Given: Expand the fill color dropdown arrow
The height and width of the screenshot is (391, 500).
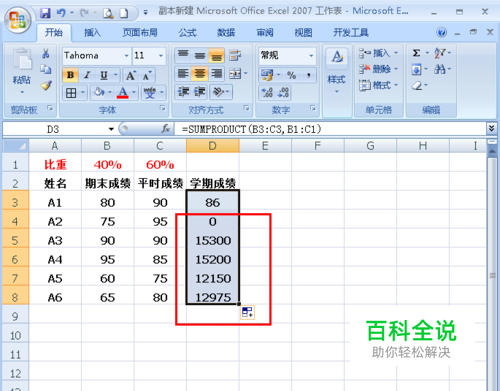Looking at the screenshot, I should click(x=109, y=92).
